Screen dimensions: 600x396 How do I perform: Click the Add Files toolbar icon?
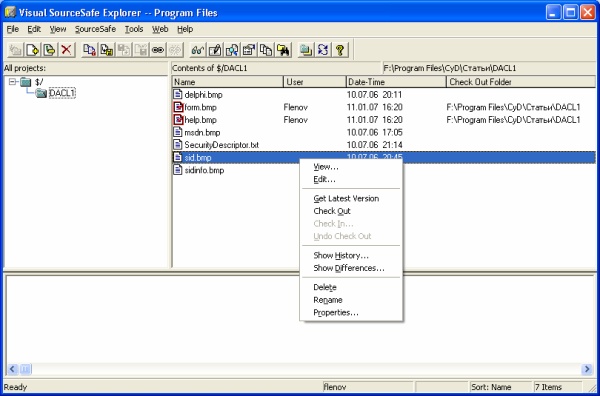33,50
